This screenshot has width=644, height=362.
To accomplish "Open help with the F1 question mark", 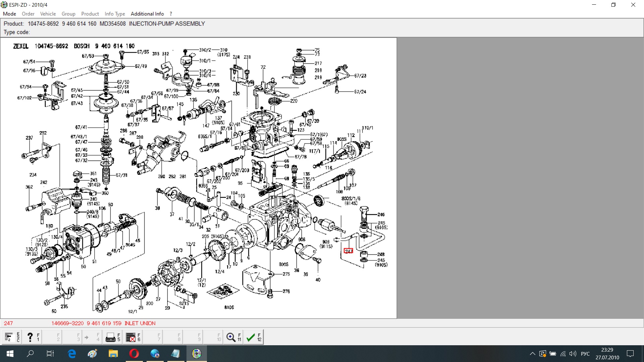I will tap(32, 337).
